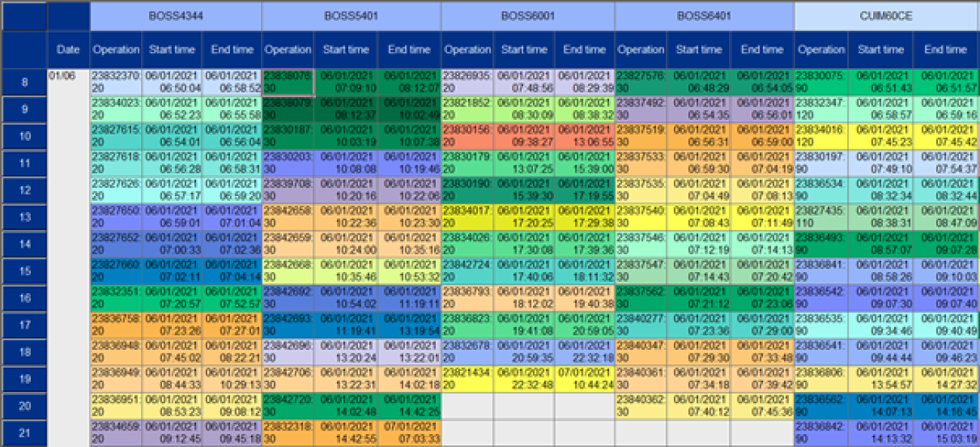Select End time header under BOSS6001
The height and width of the screenshot is (447, 980).
[584, 50]
